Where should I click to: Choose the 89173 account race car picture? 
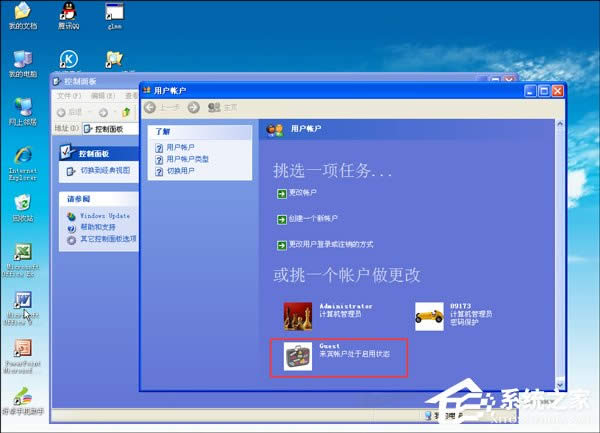pos(429,315)
